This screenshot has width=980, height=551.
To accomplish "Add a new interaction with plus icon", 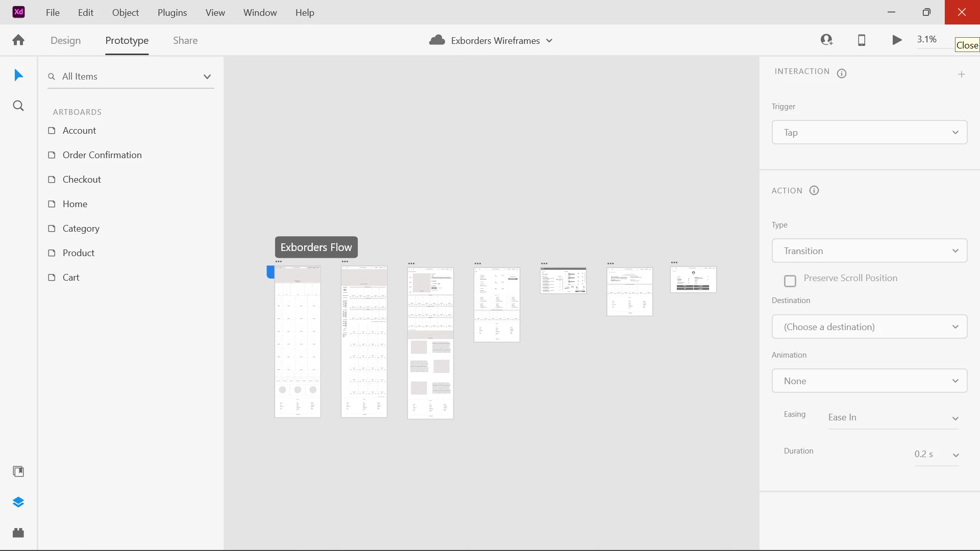I will [962, 74].
